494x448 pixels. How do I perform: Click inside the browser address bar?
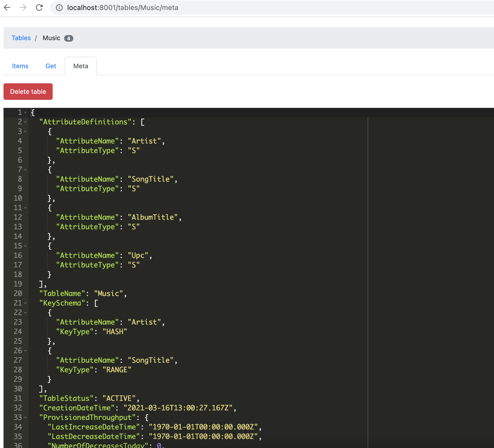(x=150, y=8)
